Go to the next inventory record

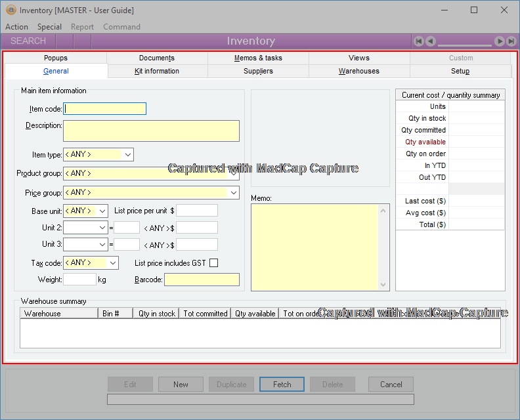[x=500, y=41]
